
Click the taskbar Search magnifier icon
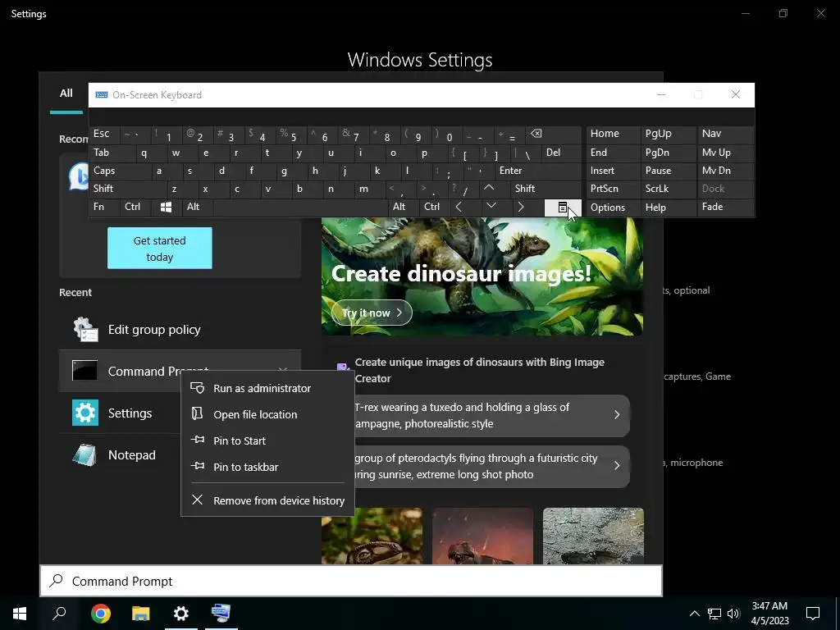[x=59, y=614]
